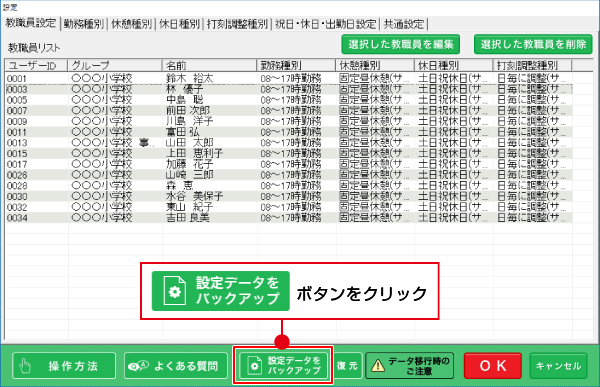Click user ID 0007
This screenshot has height=387, width=600.
click(17, 111)
